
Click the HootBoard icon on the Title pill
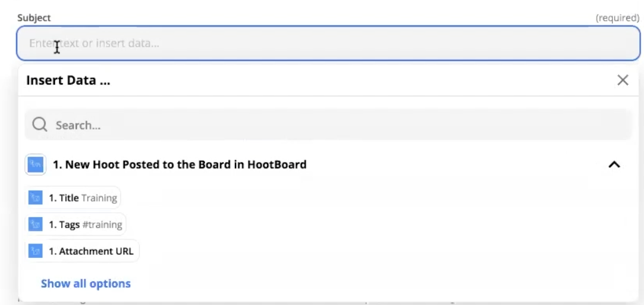pos(36,198)
